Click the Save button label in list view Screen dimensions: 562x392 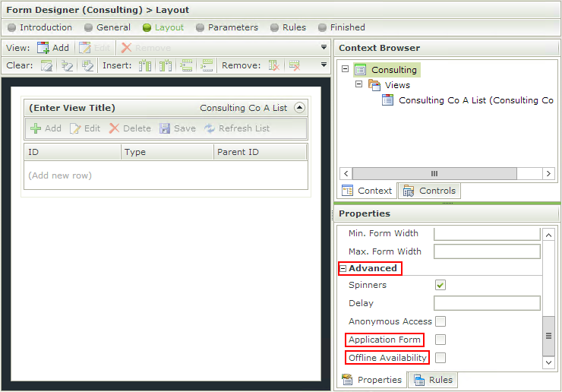click(185, 128)
